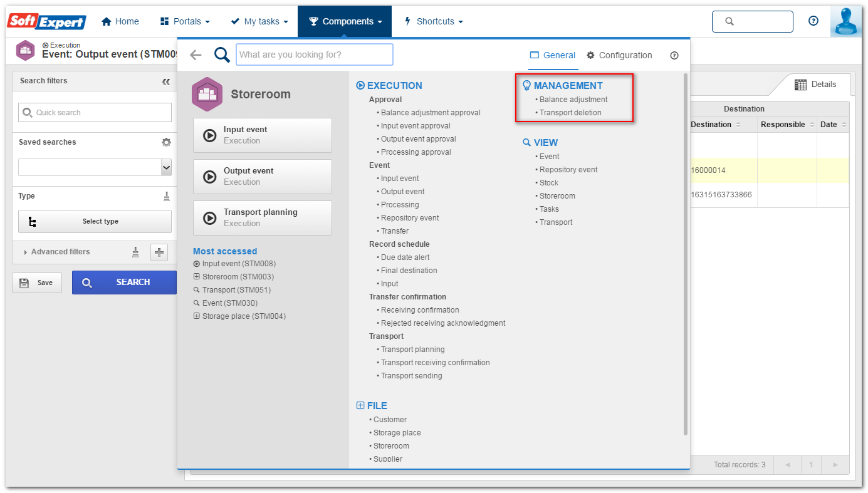868x493 pixels.
Task: Open the Transport planning Execution card
Action: tap(263, 218)
